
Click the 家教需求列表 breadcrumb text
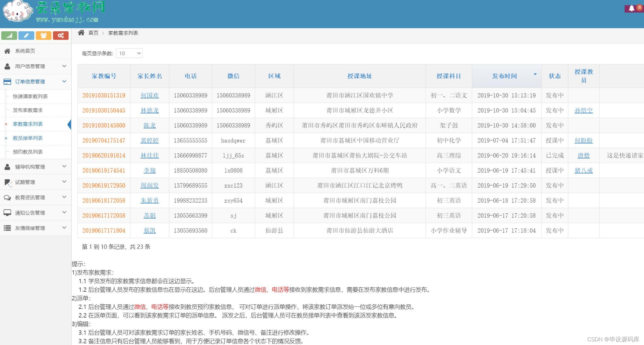(x=123, y=33)
